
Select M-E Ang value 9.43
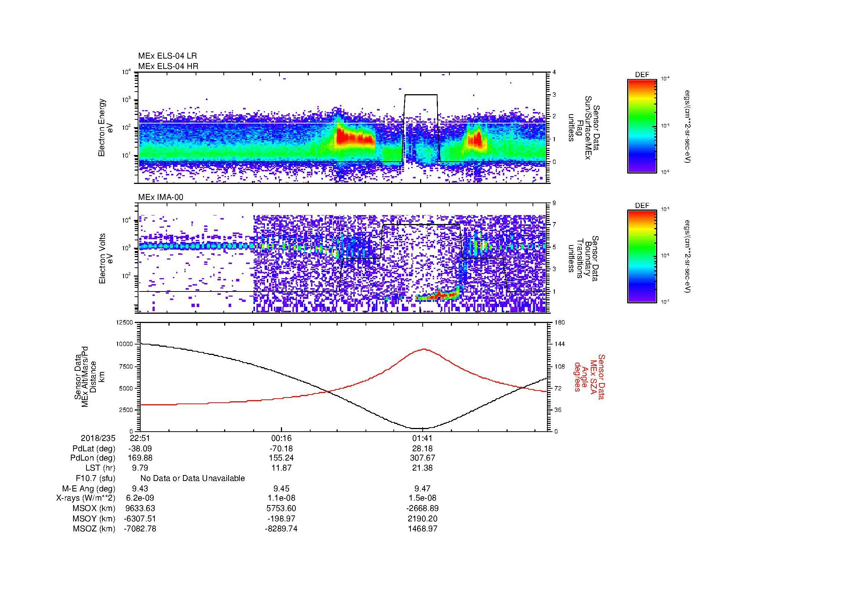coord(140,488)
